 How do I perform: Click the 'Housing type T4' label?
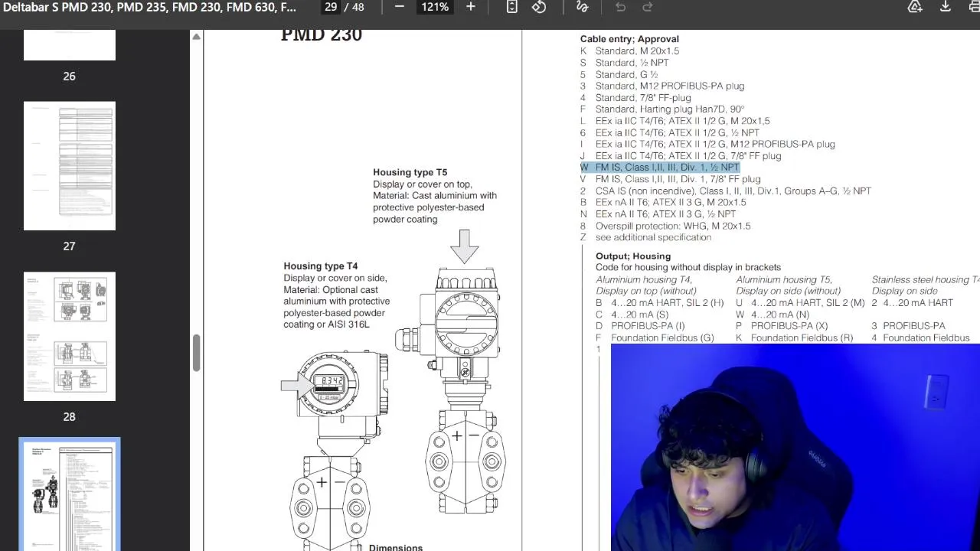(x=321, y=266)
